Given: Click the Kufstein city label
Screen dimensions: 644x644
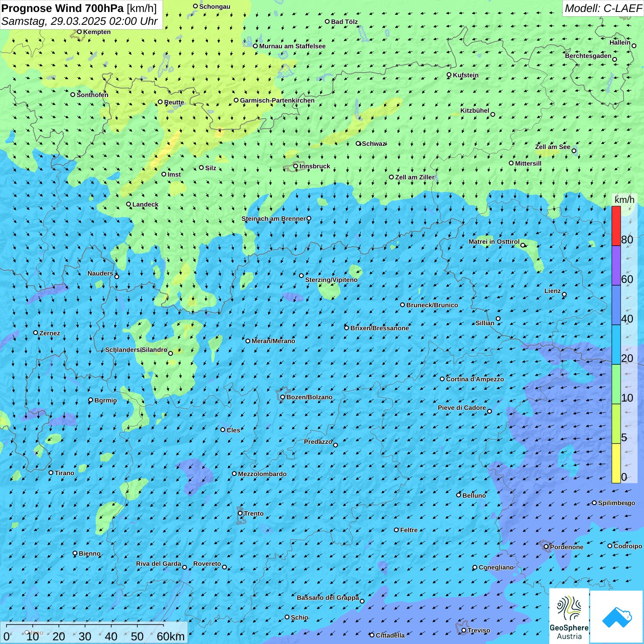Looking at the screenshot, I should click(466, 75).
